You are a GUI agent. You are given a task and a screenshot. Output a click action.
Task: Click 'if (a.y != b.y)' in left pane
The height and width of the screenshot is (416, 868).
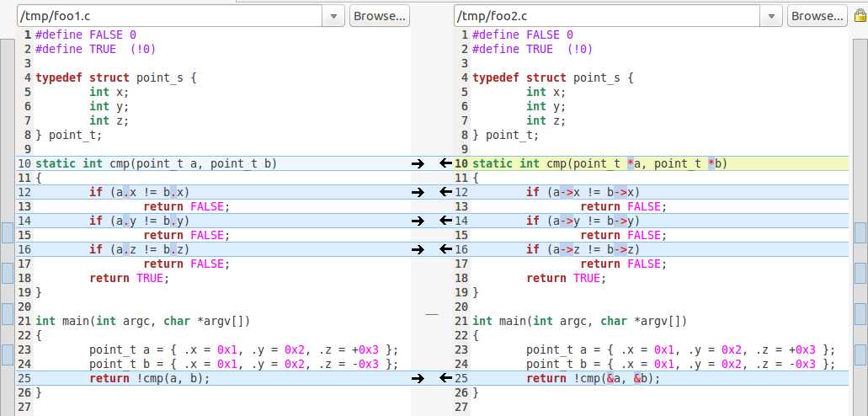point(140,221)
